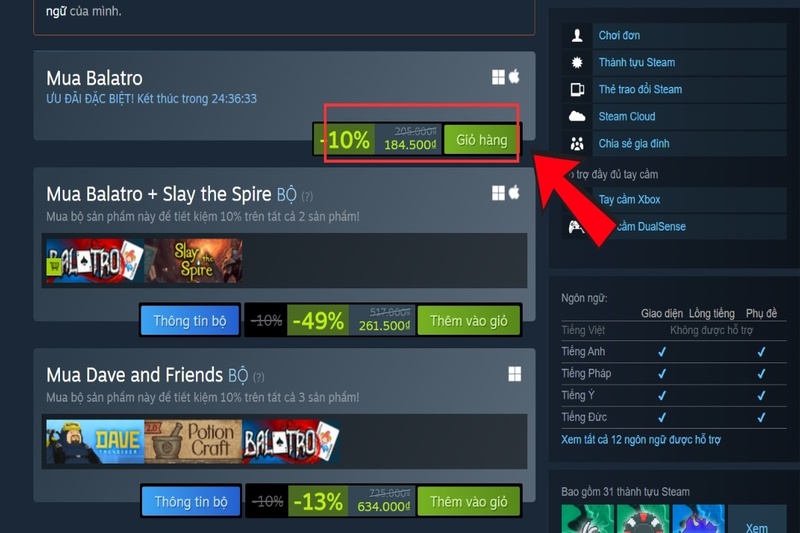
Task: Click the Steam Cloud cloud icon
Action: (x=577, y=116)
